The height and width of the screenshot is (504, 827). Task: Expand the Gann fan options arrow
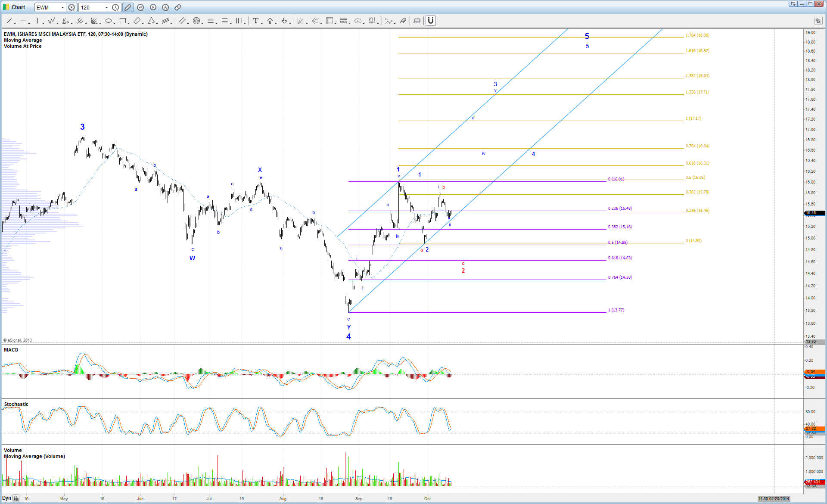(307, 22)
